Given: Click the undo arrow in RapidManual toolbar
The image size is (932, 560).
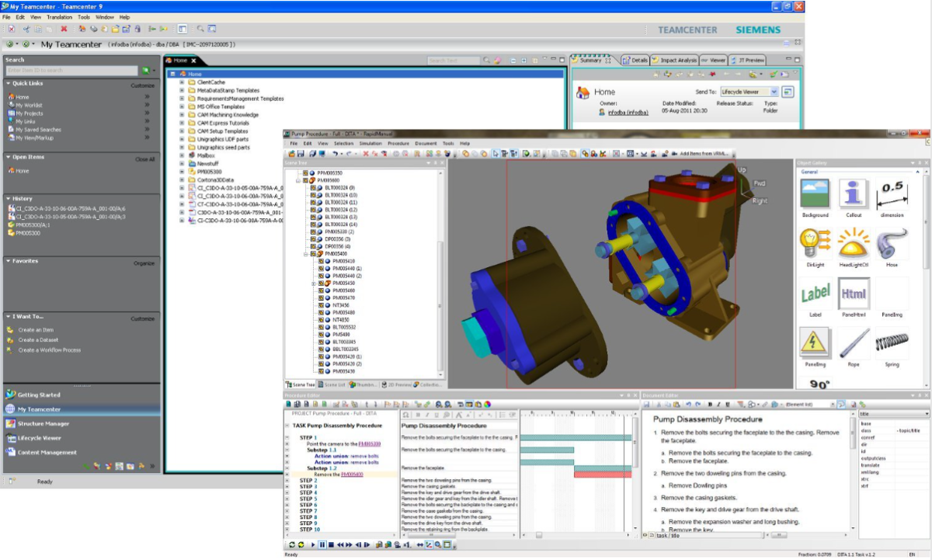Looking at the screenshot, I should [335, 154].
